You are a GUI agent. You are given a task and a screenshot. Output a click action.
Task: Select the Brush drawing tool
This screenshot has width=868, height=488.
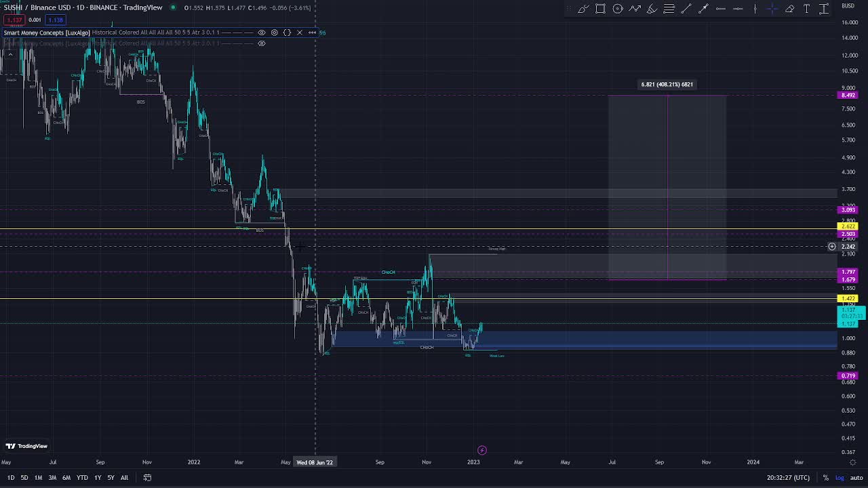tap(583, 9)
